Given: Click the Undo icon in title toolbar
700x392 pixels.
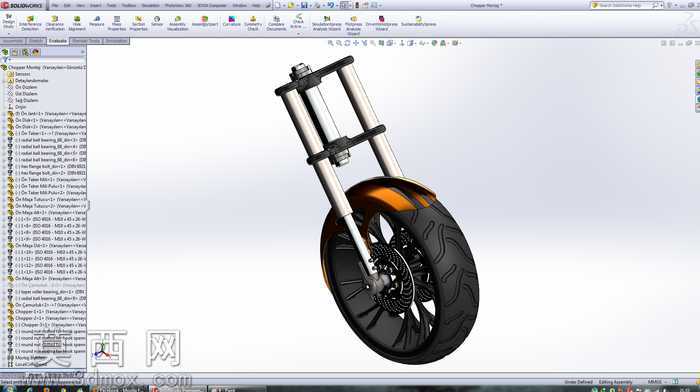Looking at the screenshot, I should (330, 5).
